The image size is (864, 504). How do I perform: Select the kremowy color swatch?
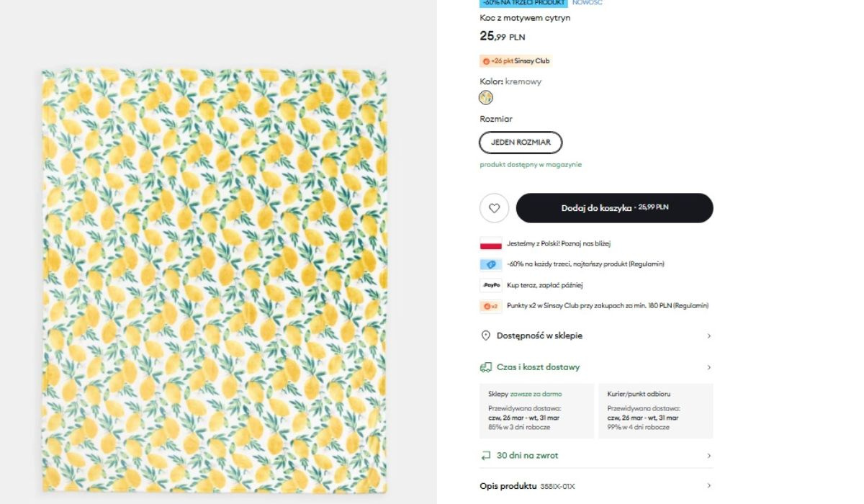tap(486, 98)
